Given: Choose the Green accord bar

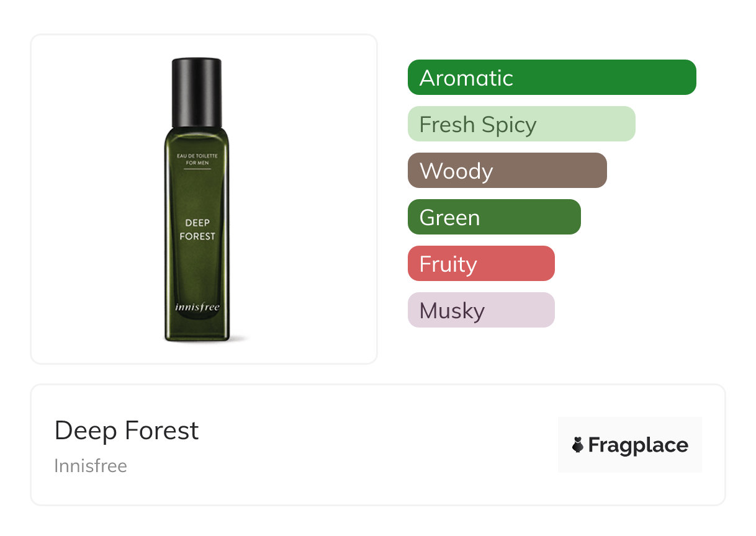Looking at the screenshot, I should point(494,217).
